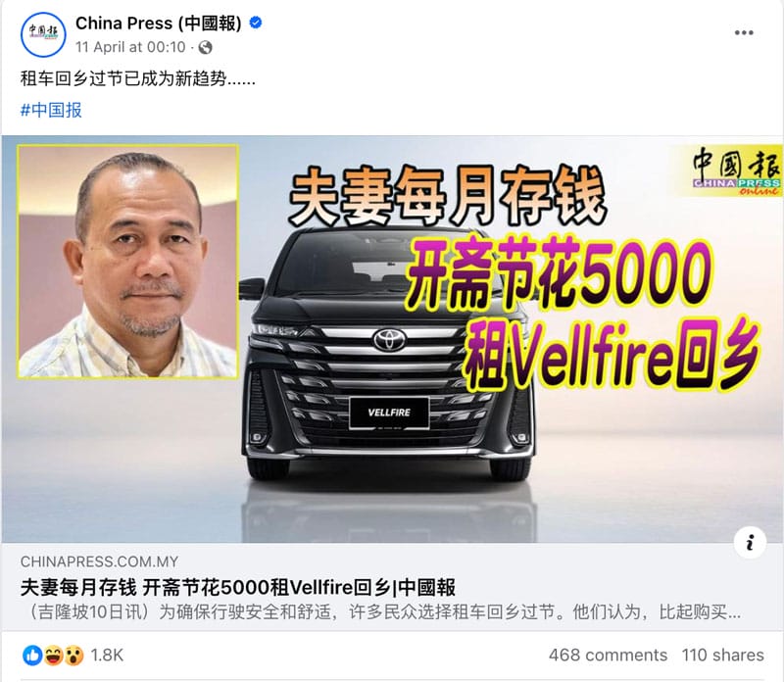Open the article headline link about Vellfire
784x682 pixels.
click(x=238, y=588)
